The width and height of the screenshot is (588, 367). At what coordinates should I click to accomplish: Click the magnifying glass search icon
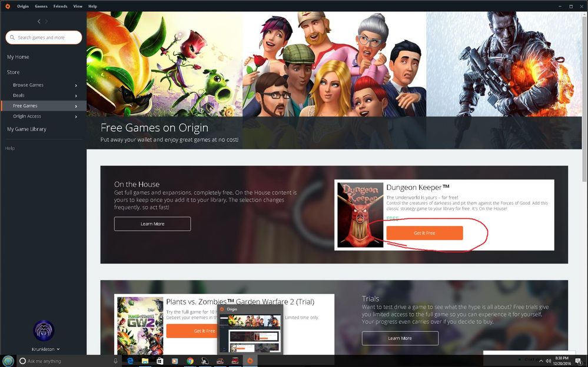tap(12, 38)
